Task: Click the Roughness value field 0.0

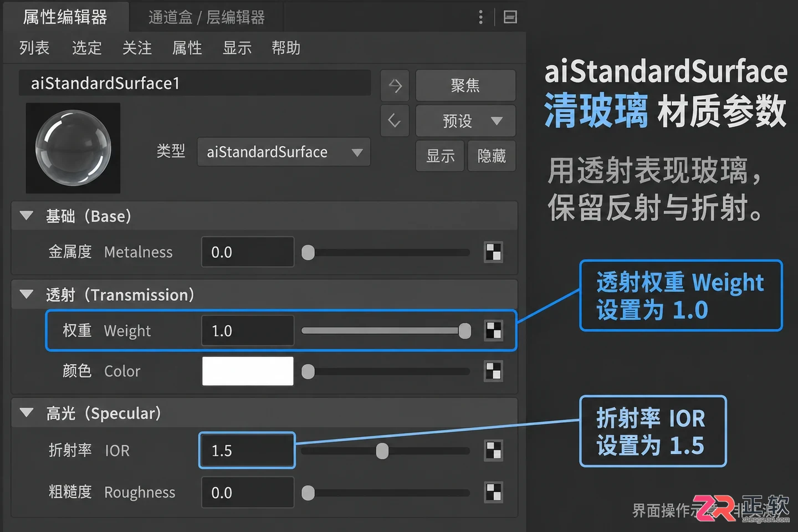Action: 248,492
